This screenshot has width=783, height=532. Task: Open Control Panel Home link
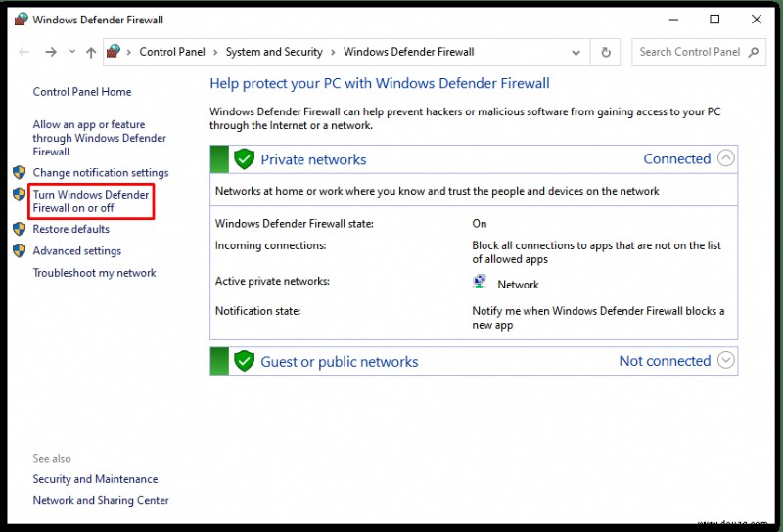(82, 92)
